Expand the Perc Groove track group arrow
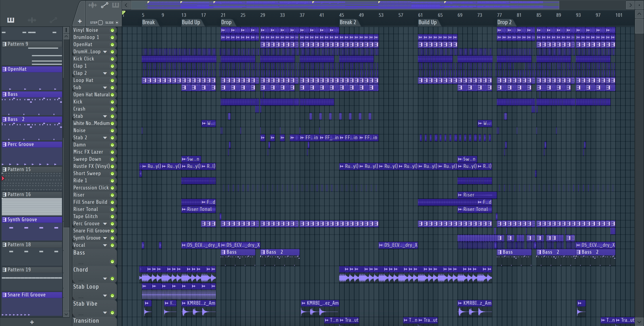644x326 pixels. click(x=105, y=224)
